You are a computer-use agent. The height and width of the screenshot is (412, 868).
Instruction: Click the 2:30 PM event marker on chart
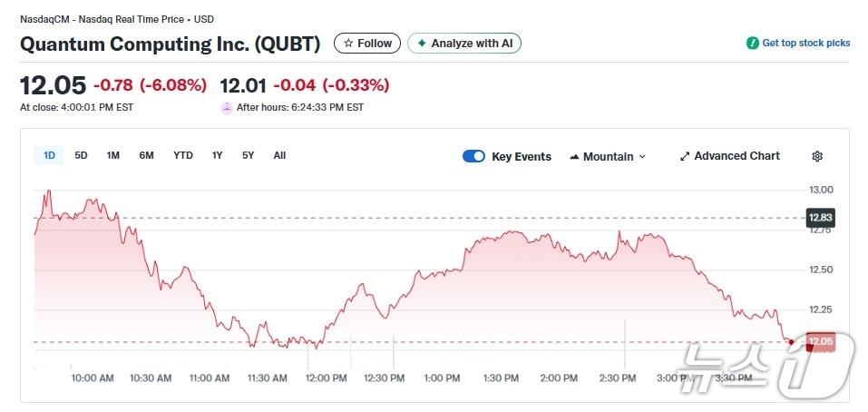(x=626, y=336)
